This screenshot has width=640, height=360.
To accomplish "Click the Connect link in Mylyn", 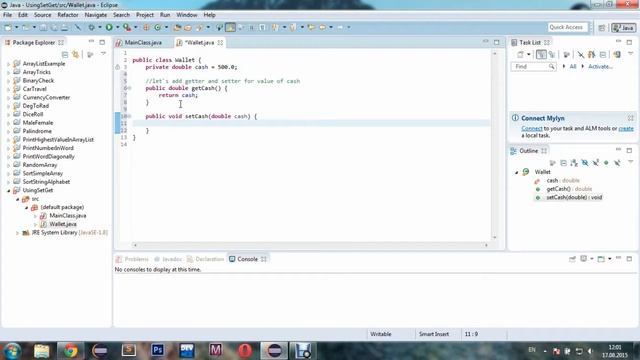I will coord(532,128).
